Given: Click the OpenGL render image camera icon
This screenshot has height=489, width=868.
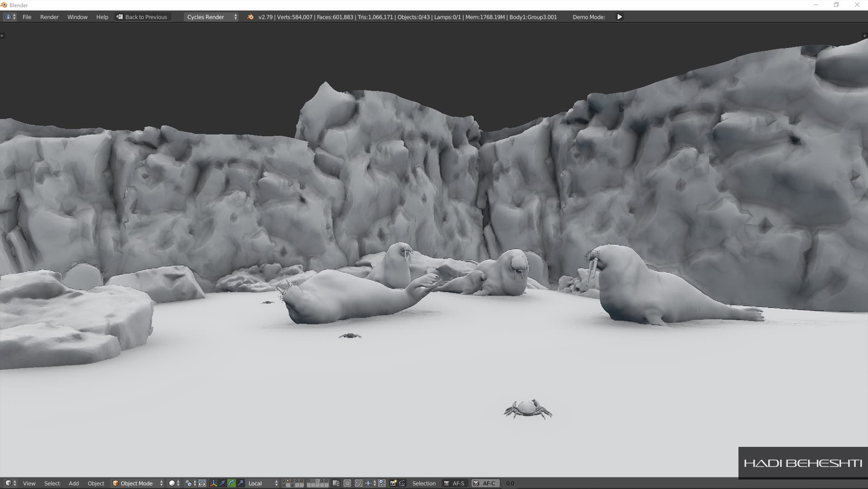Looking at the screenshot, I should point(393,483).
